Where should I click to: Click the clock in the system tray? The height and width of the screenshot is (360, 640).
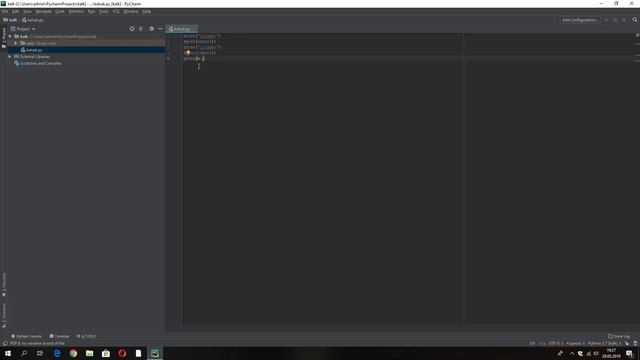[611, 353]
